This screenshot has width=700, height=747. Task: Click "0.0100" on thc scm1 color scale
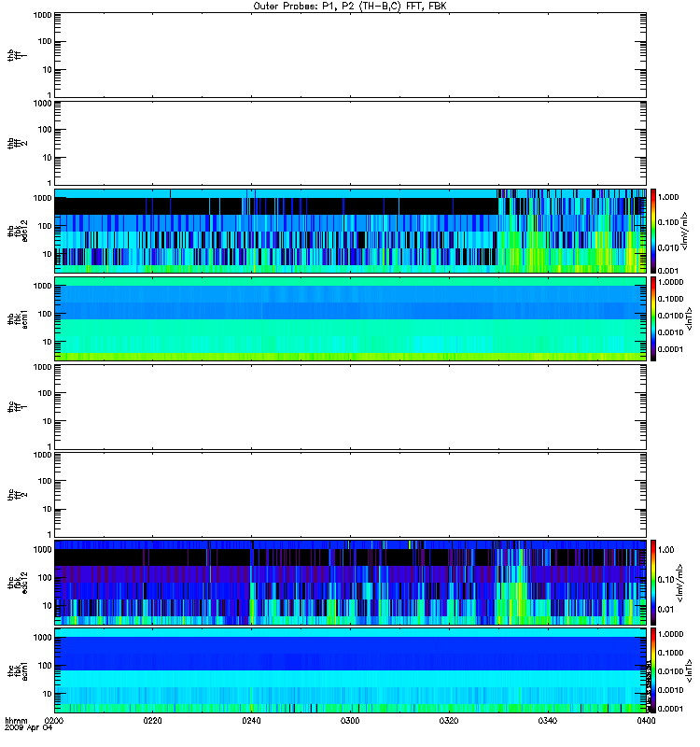point(670,671)
